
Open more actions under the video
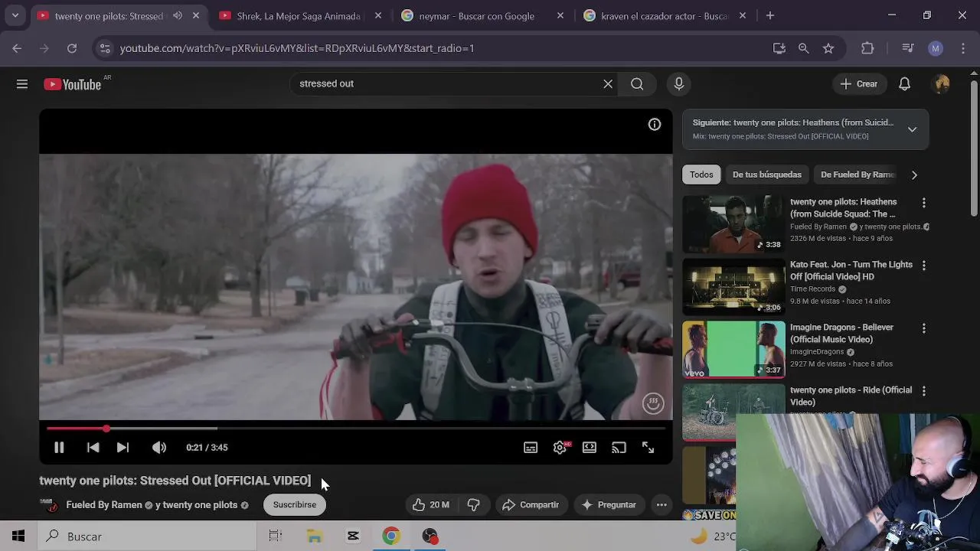[x=661, y=505]
